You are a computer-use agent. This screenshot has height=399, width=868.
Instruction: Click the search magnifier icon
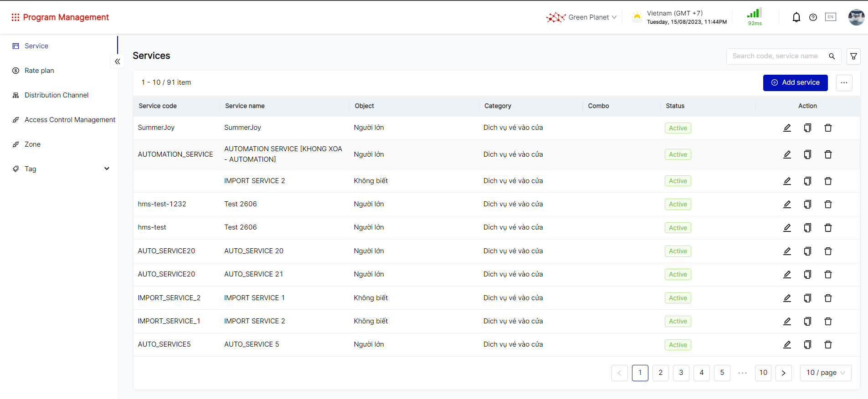pos(832,56)
